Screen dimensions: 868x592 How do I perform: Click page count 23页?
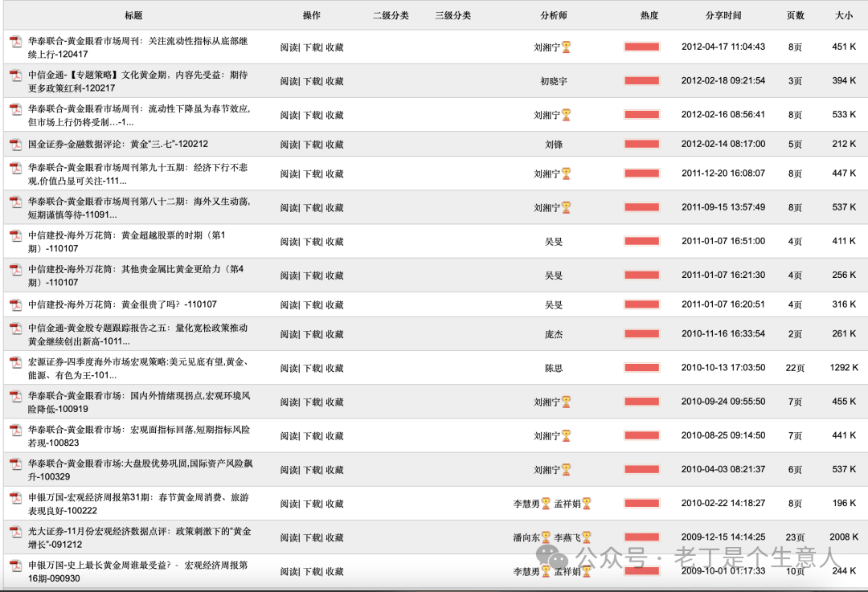[x=795, y=537]
